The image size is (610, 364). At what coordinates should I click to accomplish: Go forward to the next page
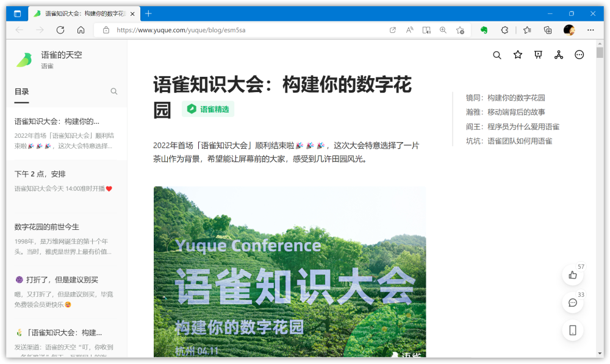40,30
